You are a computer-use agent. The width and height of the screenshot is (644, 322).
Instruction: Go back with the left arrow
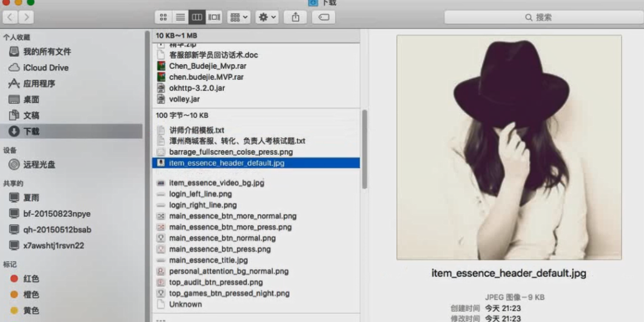coord(11,17)
